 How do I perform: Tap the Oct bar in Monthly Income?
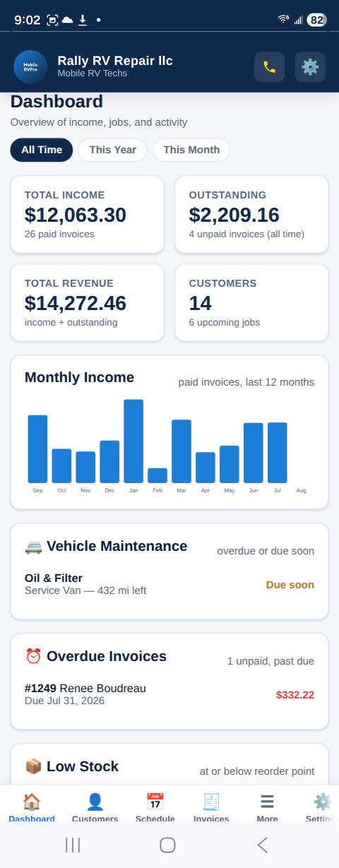(61, 466)
